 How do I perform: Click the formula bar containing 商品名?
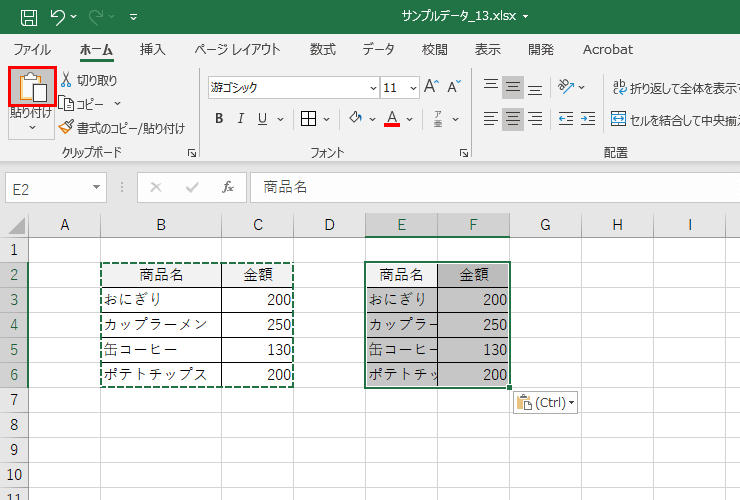coord(495,187)
